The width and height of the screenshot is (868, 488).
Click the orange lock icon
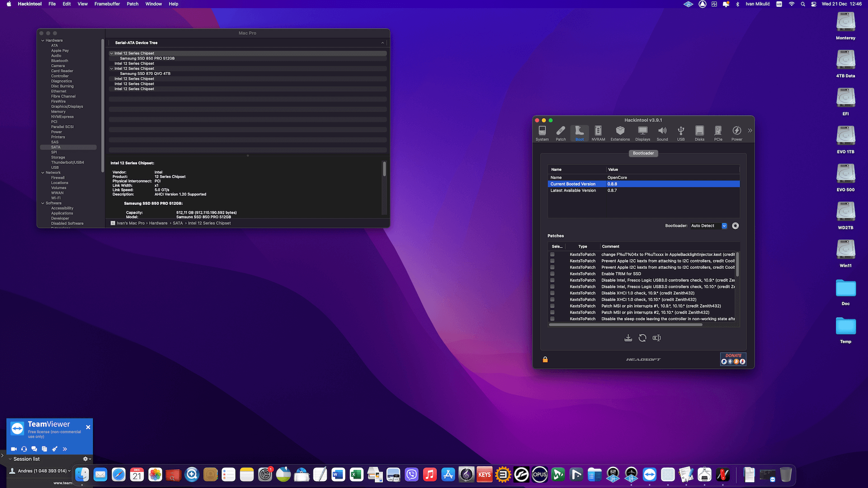click(x=545, y=360)
